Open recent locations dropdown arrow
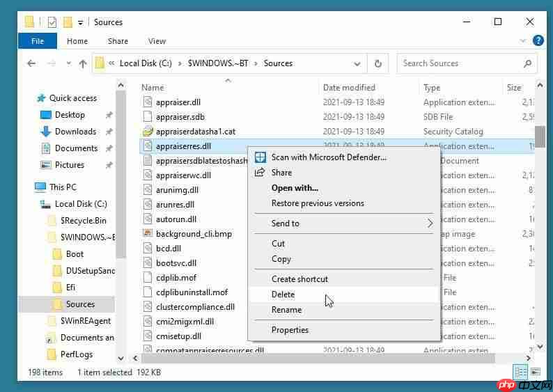Image resolution: width=553 pixels, height=392 pixels. click(x=68, y=64)
